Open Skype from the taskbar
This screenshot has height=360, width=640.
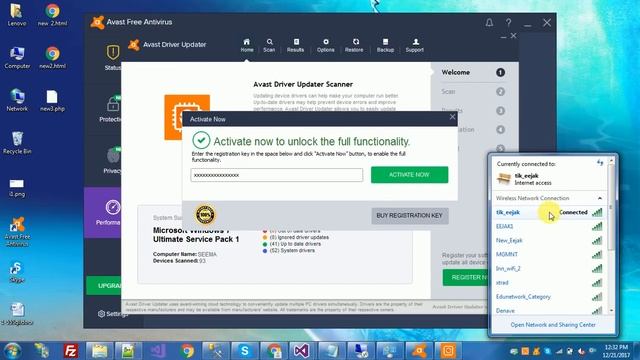[244, 351]
